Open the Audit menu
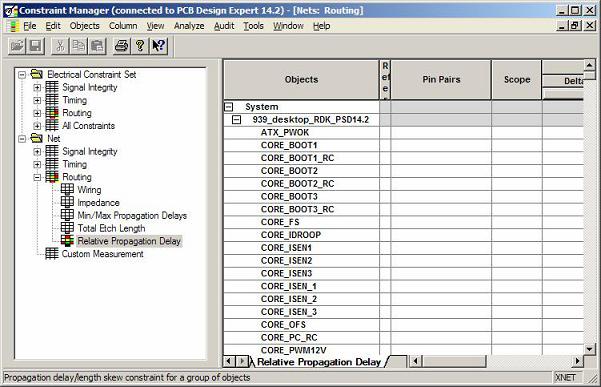 tap(224, 26)
